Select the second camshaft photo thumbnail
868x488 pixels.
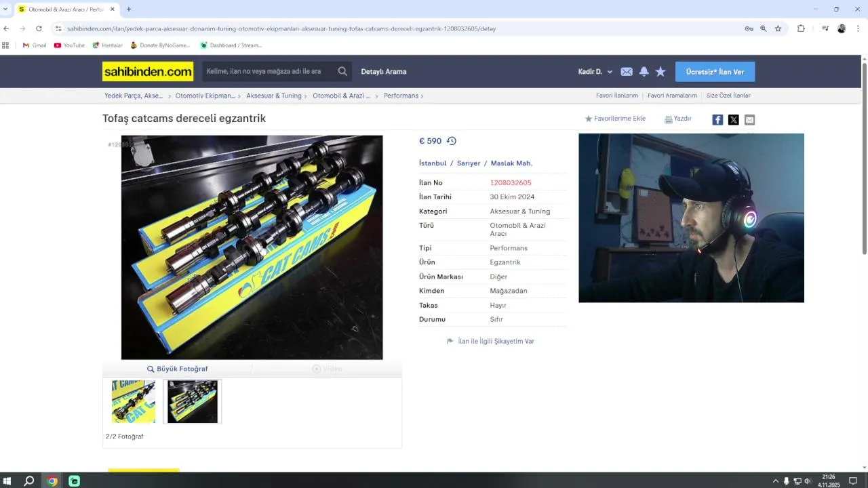193,402
